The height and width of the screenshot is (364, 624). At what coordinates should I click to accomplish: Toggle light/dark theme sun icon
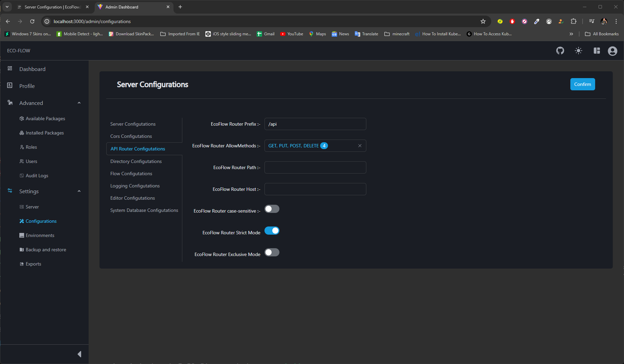click(x=579, y=51)
